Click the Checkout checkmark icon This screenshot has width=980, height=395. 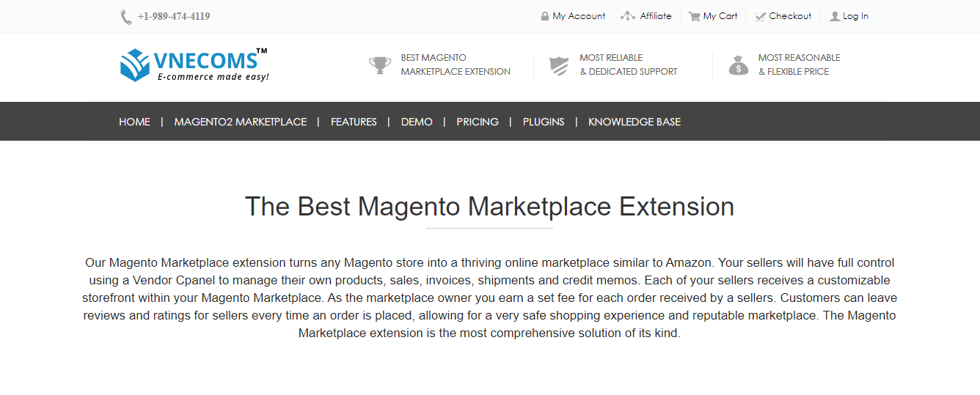click(761, 16)
